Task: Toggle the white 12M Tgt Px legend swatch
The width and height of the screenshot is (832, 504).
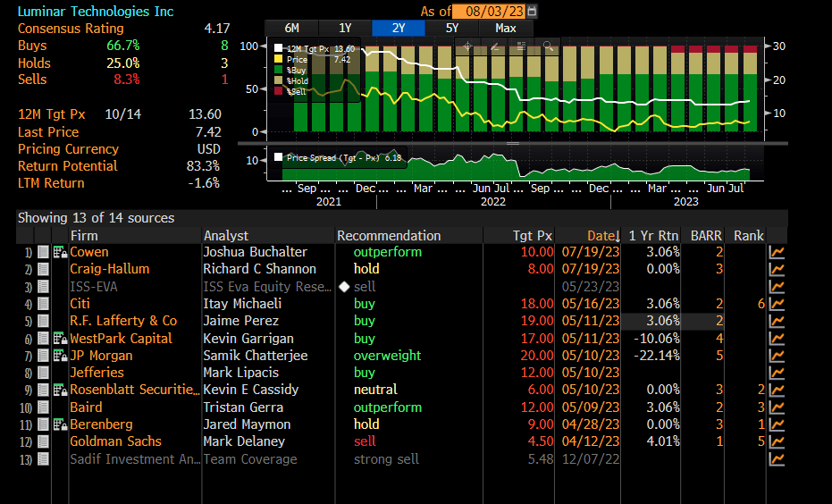Action: [278, 48]
